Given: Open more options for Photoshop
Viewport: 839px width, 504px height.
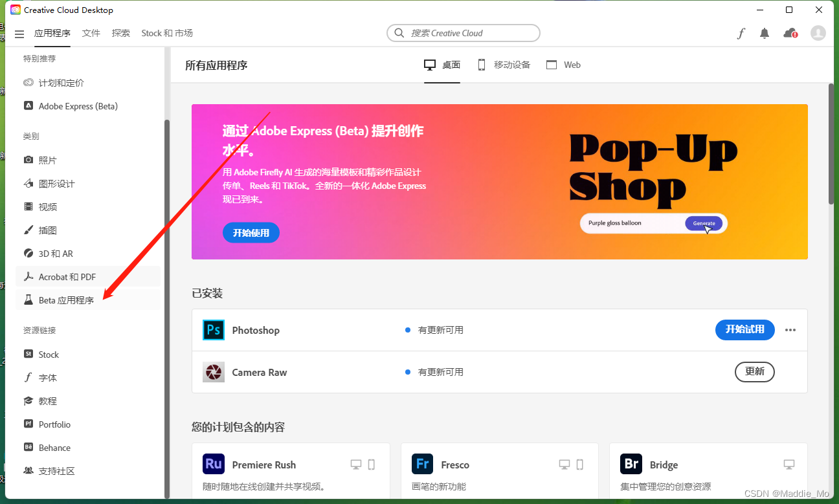Looking at the screenshot, I should click(790, 330).
